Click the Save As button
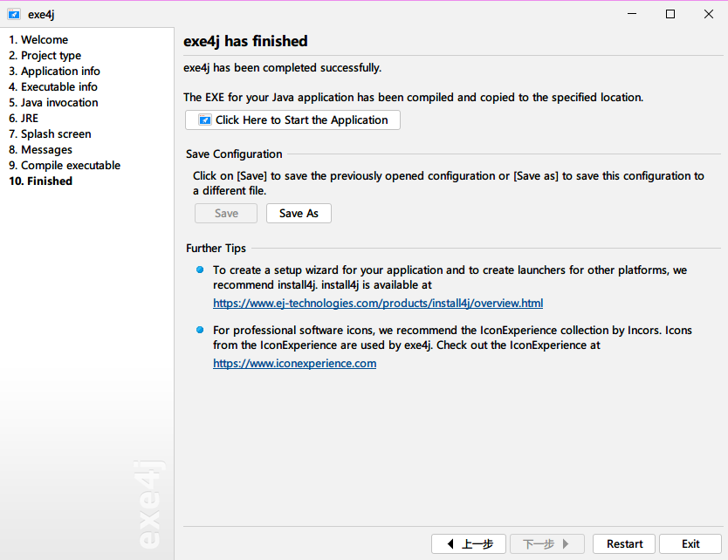The image size is (728, 560). click(299, 214)
